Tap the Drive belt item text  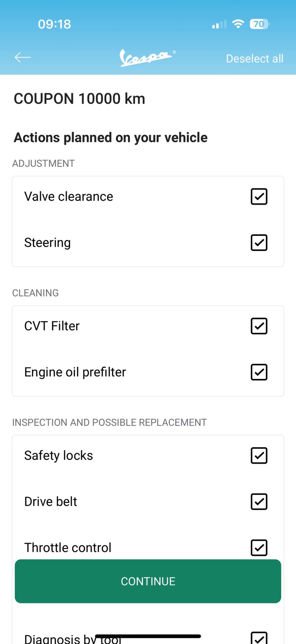pyautogui.click(x=50, y=502)
